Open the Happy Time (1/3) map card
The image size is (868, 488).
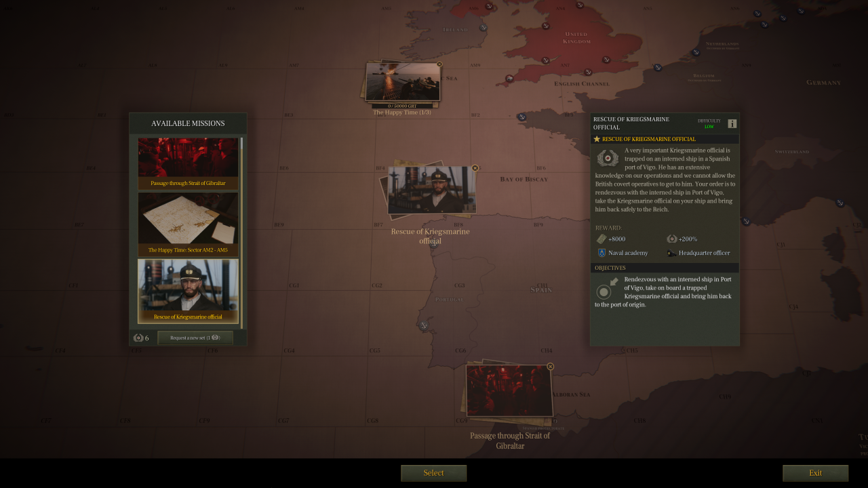pyautogui.click(x=402, y=82)
